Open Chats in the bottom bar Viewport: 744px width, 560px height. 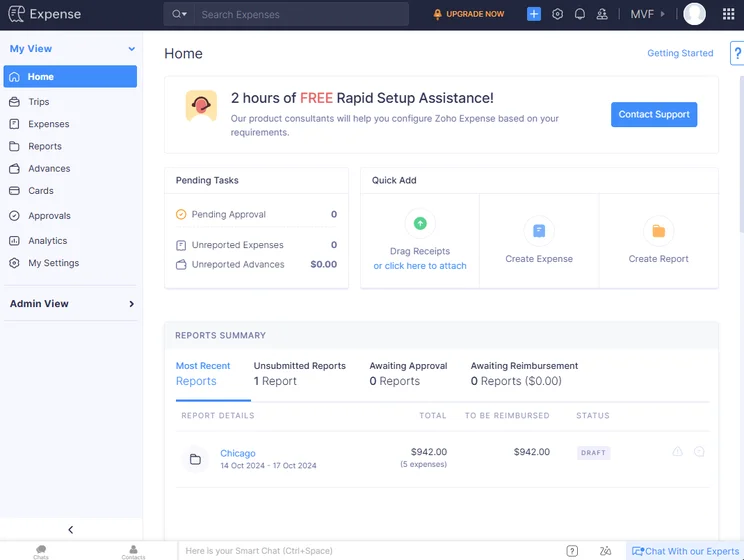tap(41, 551)
